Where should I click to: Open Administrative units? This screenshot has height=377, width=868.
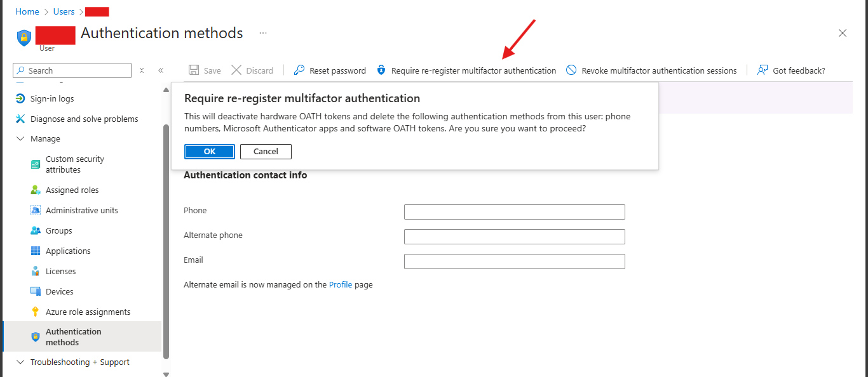point(80,209)
